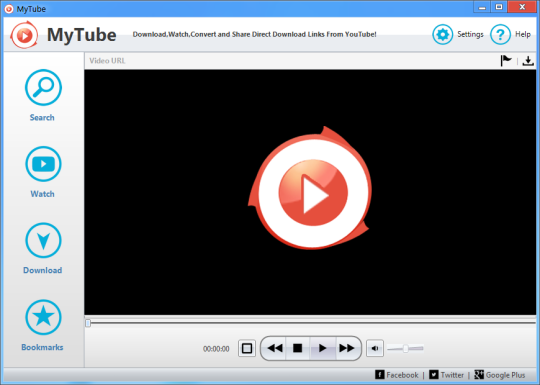
Task: Minimize the MyTube window
Action: pos(482,7)
